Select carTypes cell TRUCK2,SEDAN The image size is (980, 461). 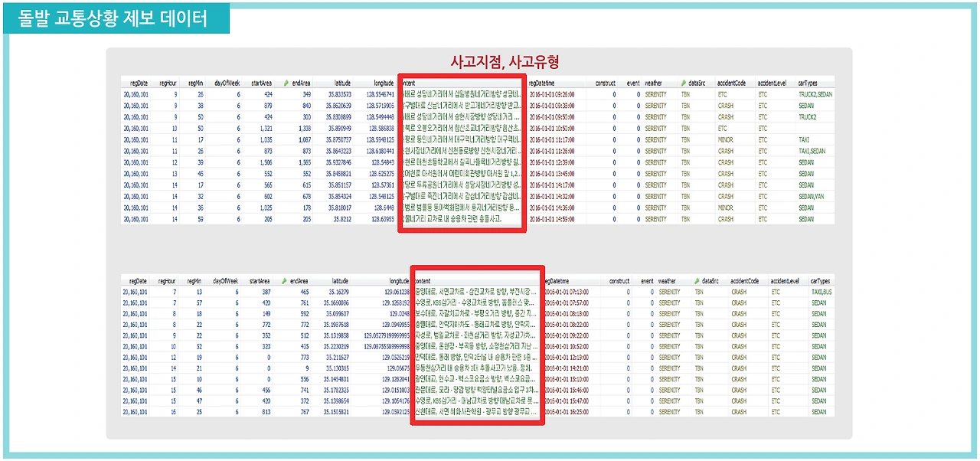[815, 94]
